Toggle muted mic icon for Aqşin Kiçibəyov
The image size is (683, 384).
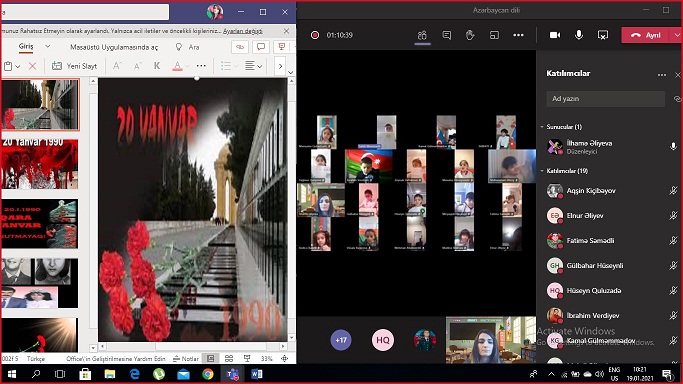(x=673, y=190)
